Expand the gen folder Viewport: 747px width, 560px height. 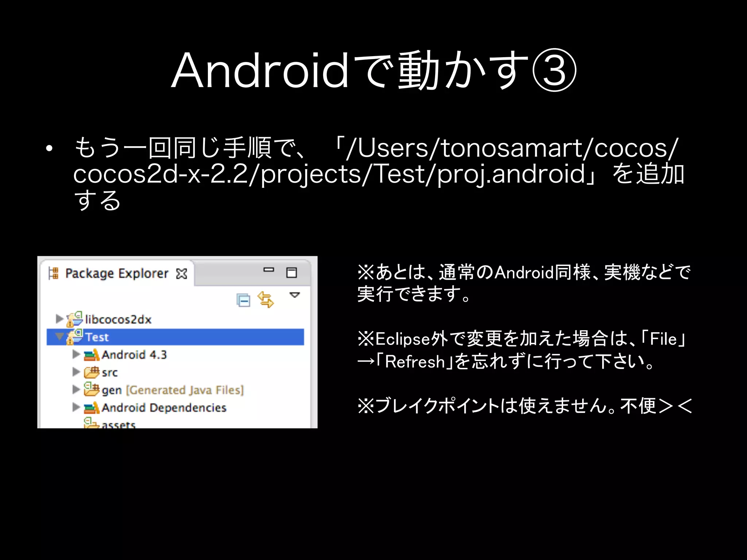(76, 389)
